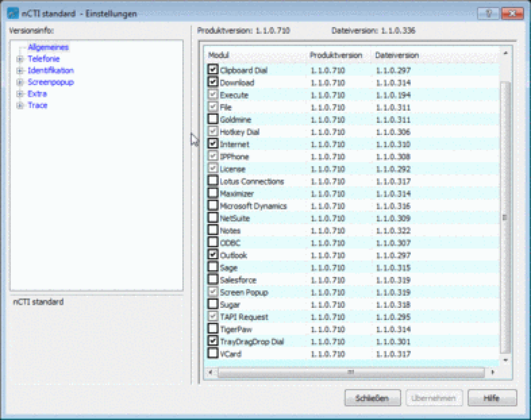
Task: Click the horizontal scroll right arrow
Action: pyautogui.click(x=493, y=372)
